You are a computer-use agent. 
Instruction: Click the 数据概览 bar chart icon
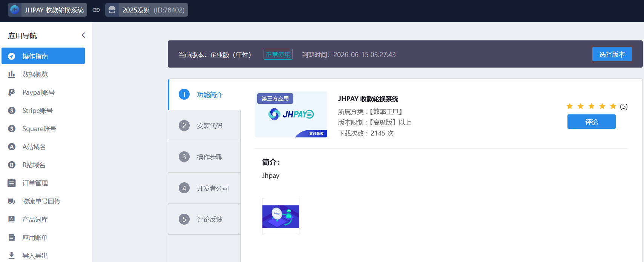12,74
